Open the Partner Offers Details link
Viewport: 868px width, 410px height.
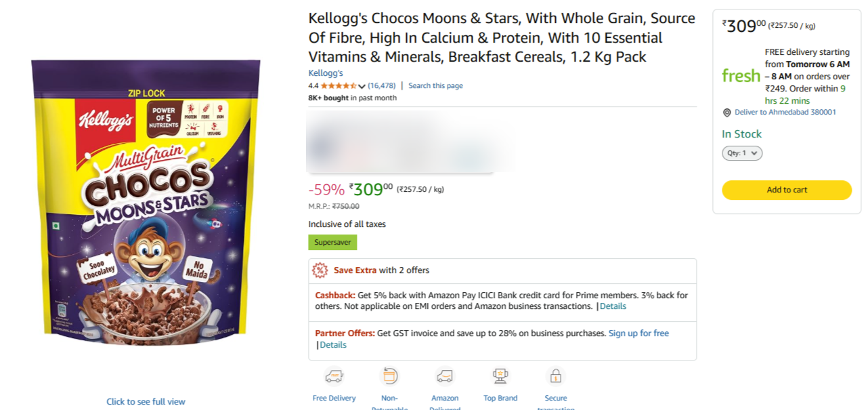pos(333,345)
